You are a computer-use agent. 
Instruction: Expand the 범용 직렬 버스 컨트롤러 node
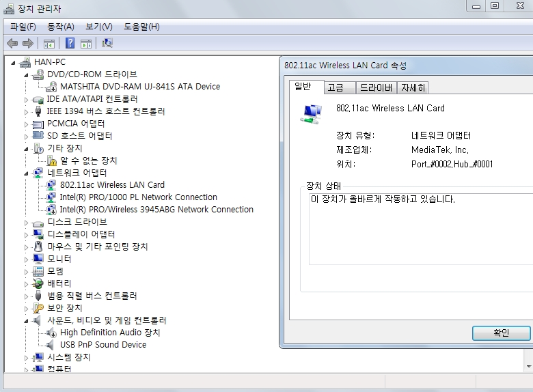coord(26,296)
